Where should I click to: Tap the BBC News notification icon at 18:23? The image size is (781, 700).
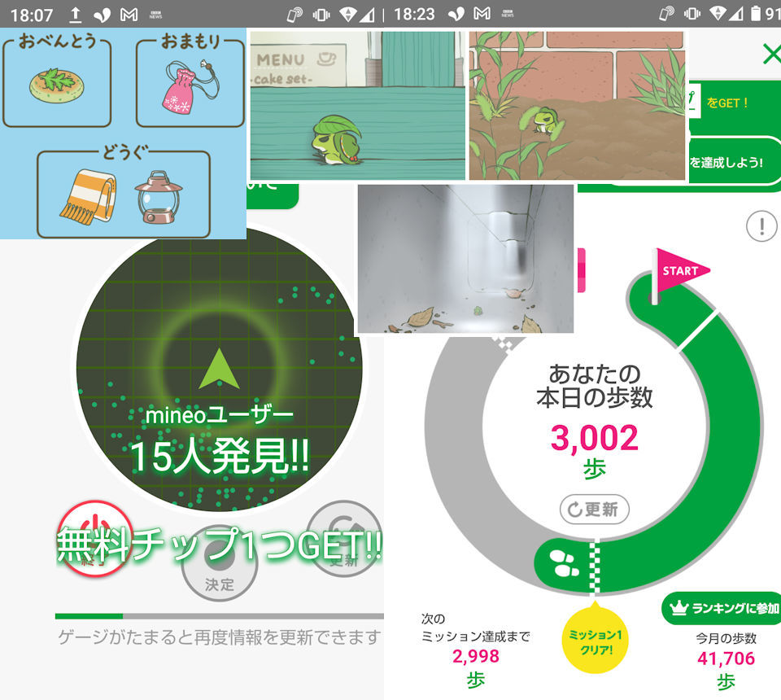click(x=508, y=14)
